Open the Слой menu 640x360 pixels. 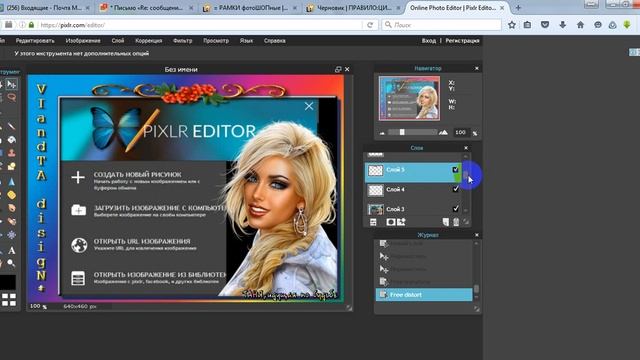point(118,41)
